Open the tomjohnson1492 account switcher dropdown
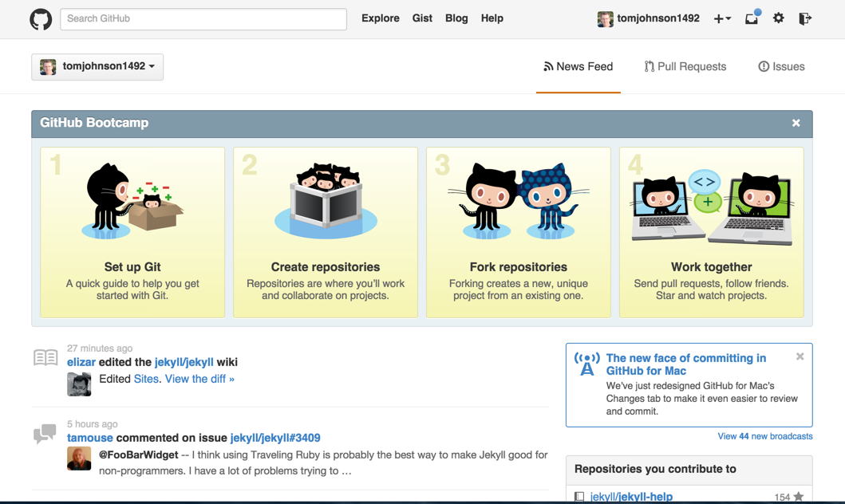This screenshot has width=845, height=504. 97,67
